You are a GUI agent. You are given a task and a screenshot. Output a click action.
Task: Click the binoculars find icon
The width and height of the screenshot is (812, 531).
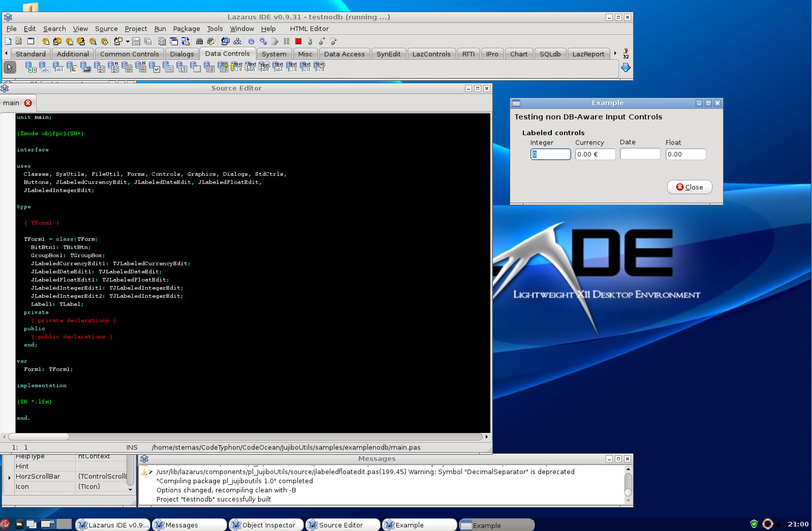tap(199, 41)
